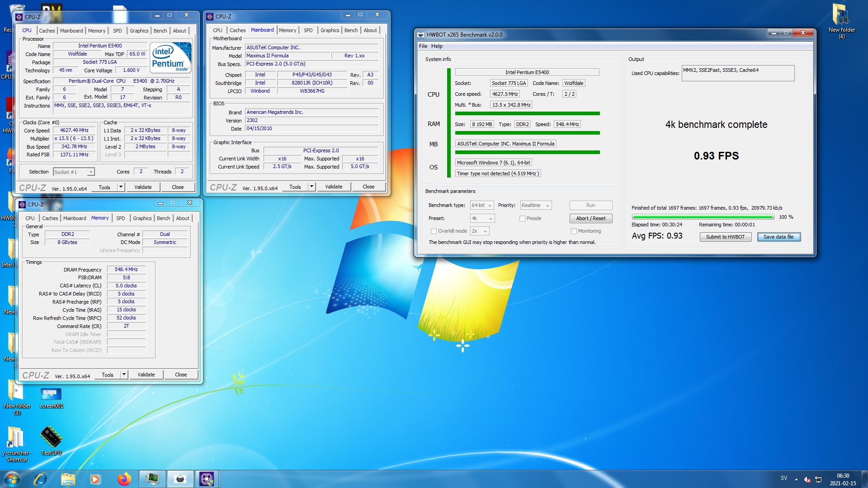Click Current Link Speed 2.5 GT/s value
This screenshot has height=488, width=868.
coord(282,167)
